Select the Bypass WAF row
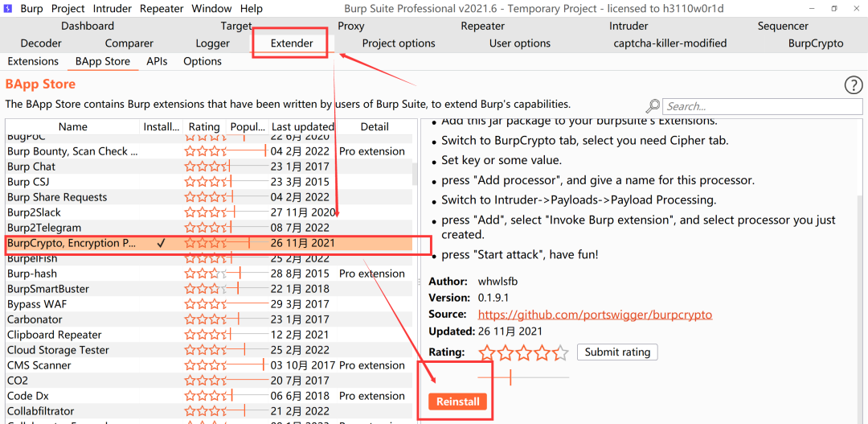Viewport: 868px width, 424px height. (x=209, y=304)
